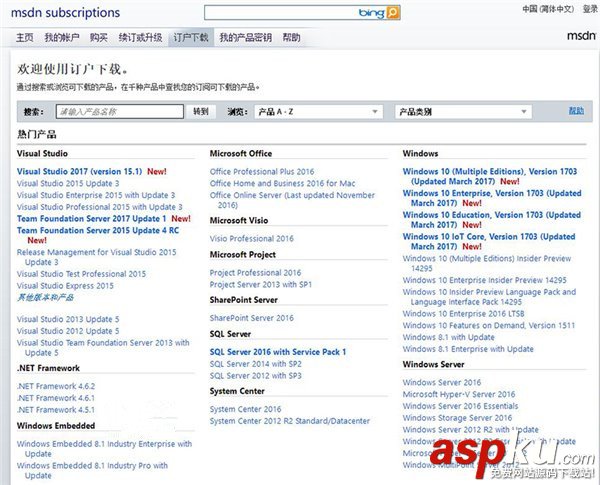Open .NET Framework 4.6.1 link
600x485 pixels.
click(x=56, y=398)
